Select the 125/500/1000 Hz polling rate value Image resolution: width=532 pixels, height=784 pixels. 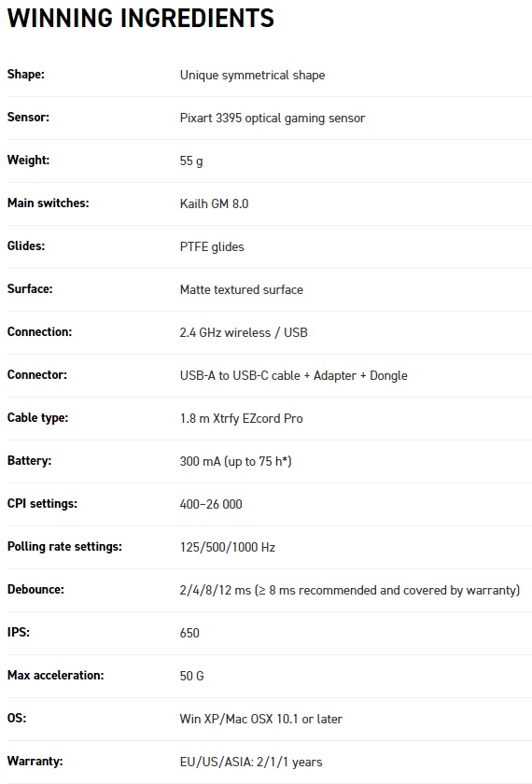tap(228, 547)
